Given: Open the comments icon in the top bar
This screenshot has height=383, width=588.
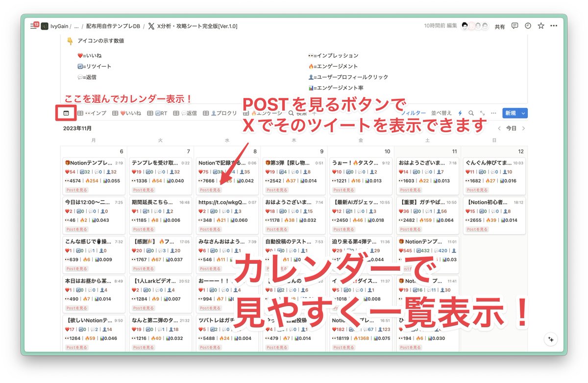Looking at the screenshot, I should [x=514, y=26].
